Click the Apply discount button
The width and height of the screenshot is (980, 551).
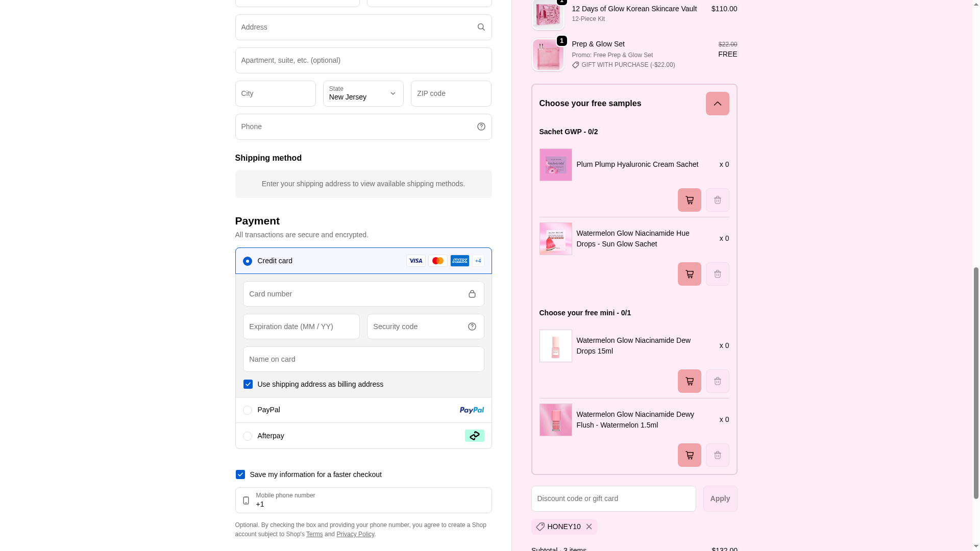point(720,498)
